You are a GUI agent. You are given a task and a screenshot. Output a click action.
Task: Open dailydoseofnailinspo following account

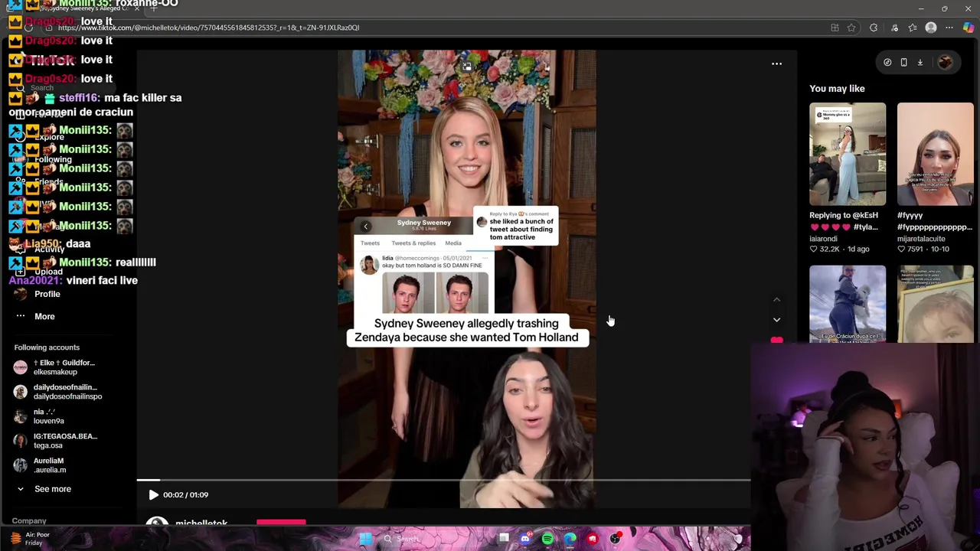(x=58, y=392)
